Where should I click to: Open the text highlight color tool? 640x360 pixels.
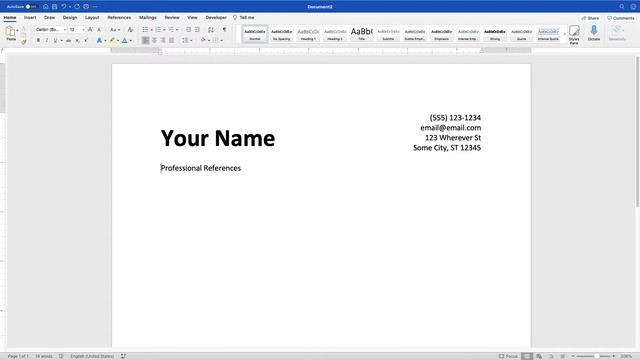click(x=112, y=40)
